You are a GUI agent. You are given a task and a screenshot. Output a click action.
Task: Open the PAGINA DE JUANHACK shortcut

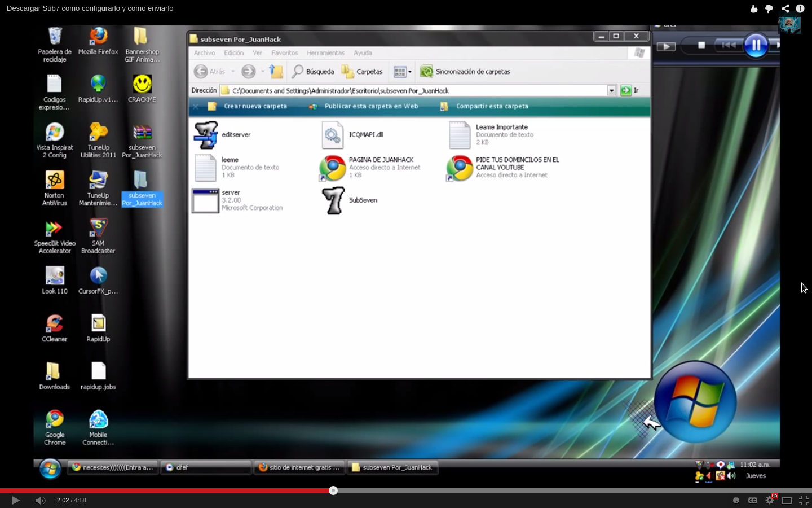click(x=370, y=168)
